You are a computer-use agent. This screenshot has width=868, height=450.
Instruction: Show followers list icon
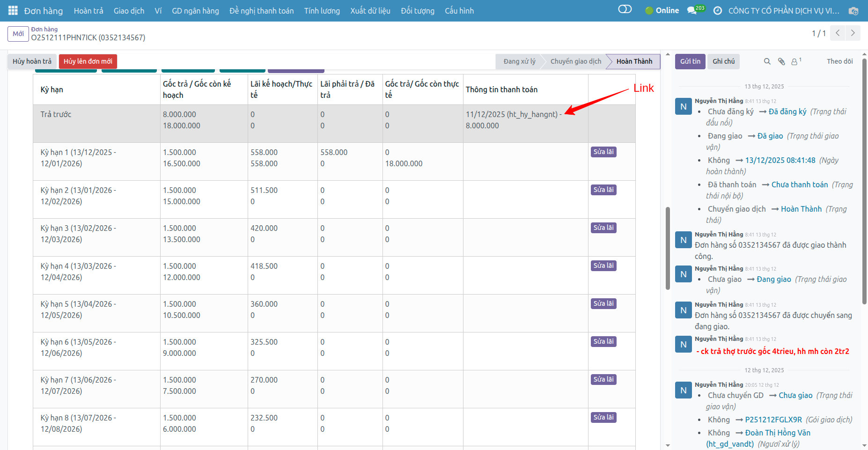pos(795,61)
